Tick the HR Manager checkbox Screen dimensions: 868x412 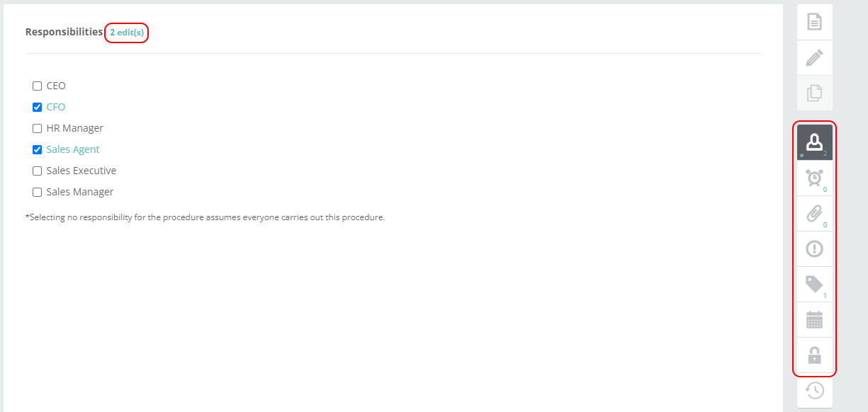coord(38,129)
